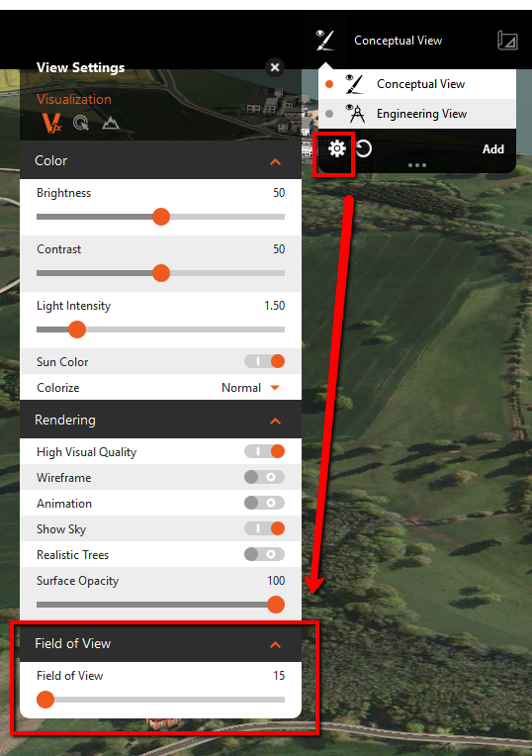Viewport: 532px width, 756px height.
Task: Click the Brightness slider handle
Action: point(161,217)
